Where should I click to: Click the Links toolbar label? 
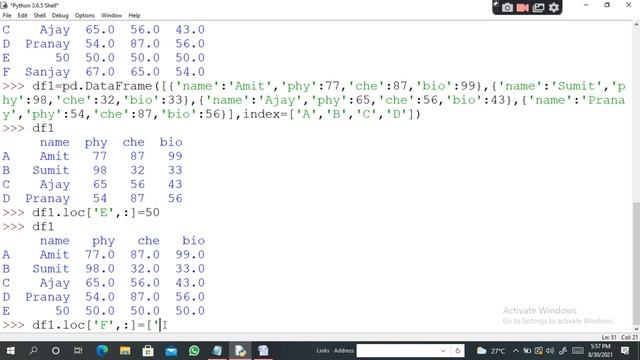[322, 350]
